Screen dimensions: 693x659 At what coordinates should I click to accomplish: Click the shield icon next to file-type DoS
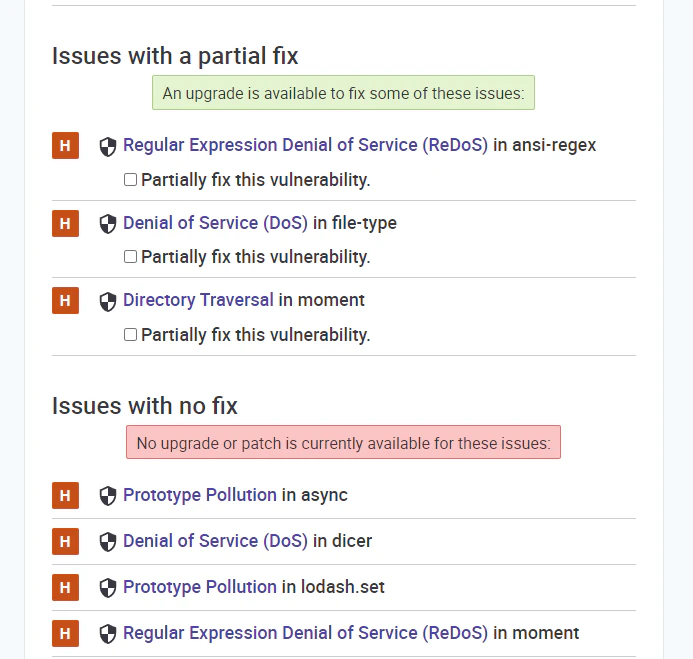coord(108,224)
